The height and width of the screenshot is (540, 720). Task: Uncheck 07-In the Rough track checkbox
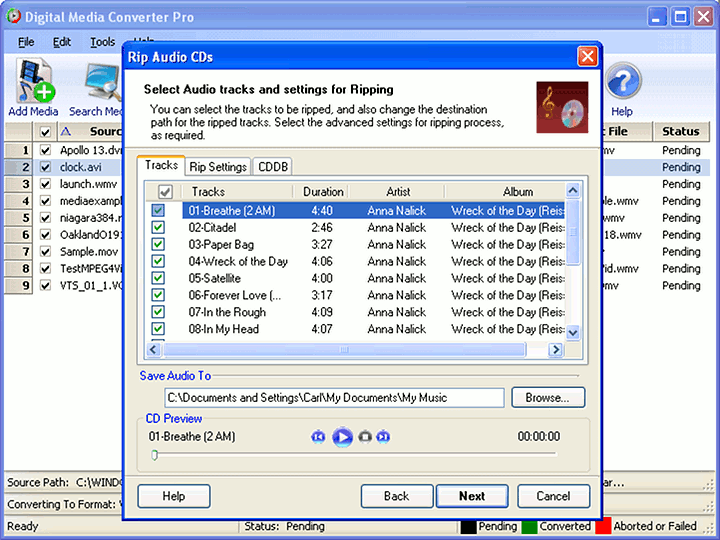click(158, 312)
